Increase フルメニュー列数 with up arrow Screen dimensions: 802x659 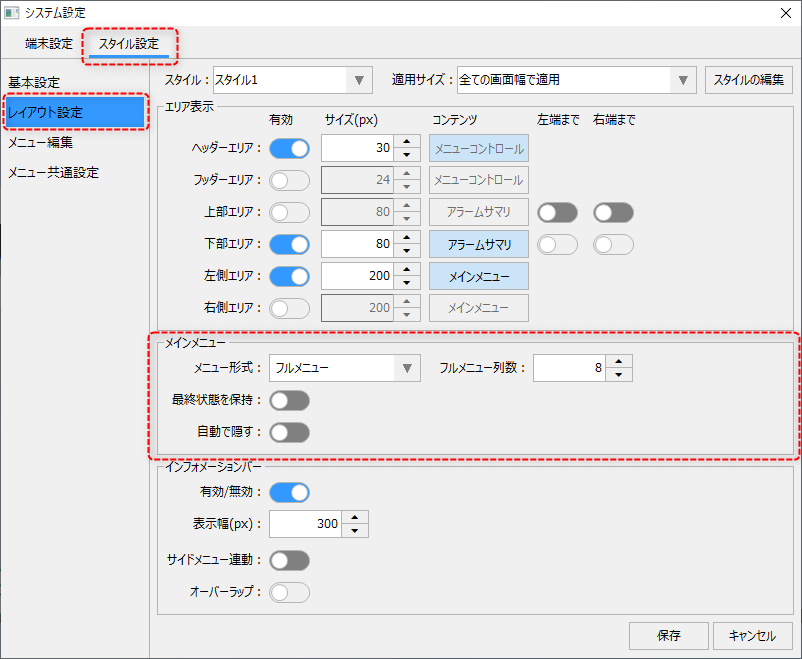point(620,362)
